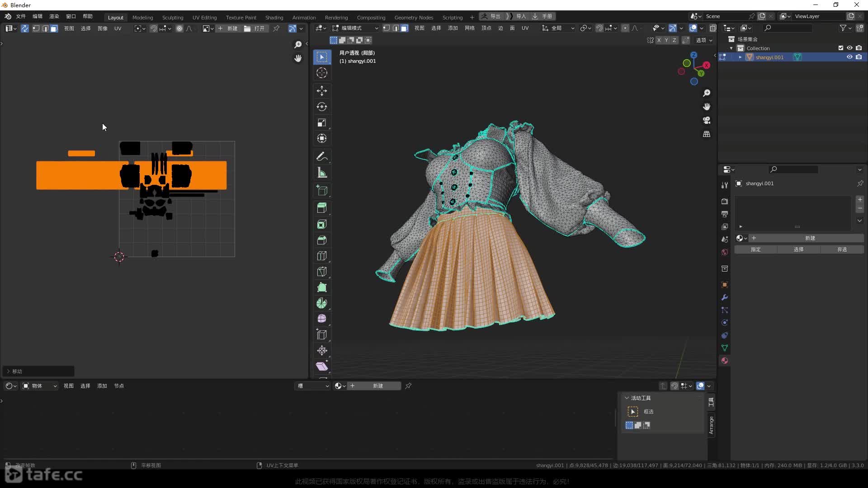The image size is (868, 488).
Task: Select the Bevel tool
Action: (322, 240)
